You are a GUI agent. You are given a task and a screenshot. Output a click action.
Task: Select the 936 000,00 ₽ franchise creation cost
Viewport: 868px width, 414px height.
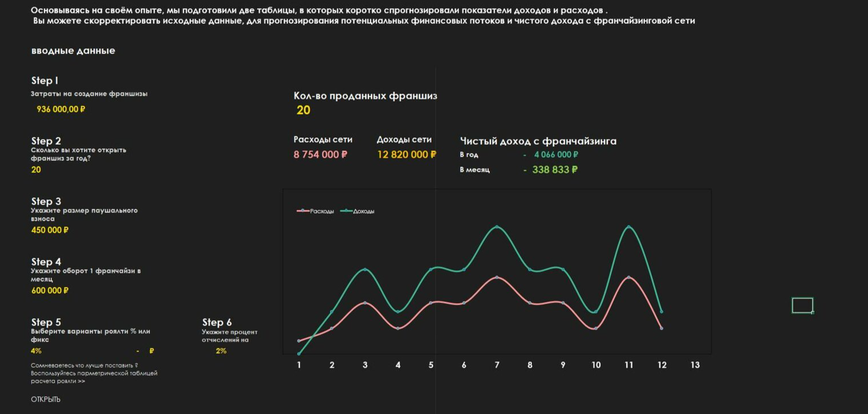(x=61, y=109)
